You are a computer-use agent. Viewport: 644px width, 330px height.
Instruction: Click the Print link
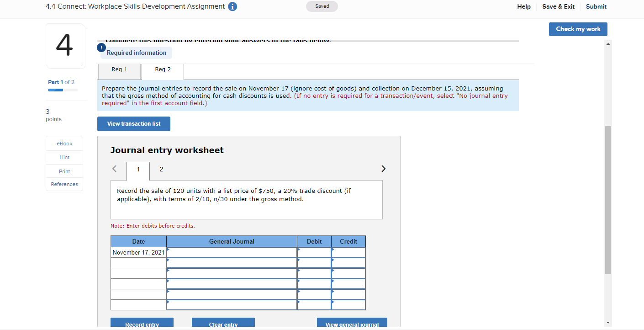pyautogui.click(x=64, y=171)
